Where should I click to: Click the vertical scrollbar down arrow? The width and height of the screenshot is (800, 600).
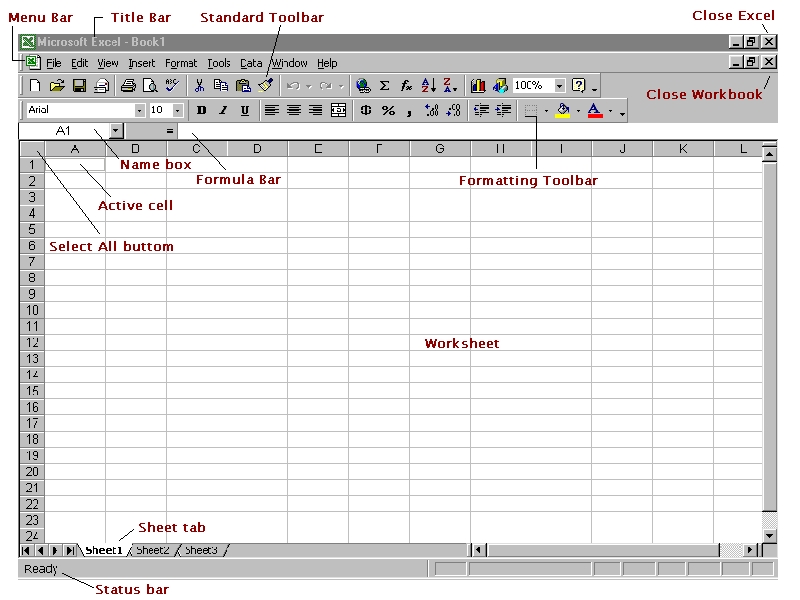click(769, 536)
